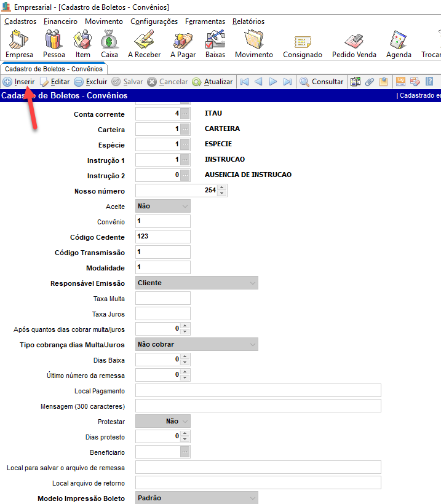Click into the Local Pagamento field
This screenshot has height=504, width=441.
tap(258, 391)
